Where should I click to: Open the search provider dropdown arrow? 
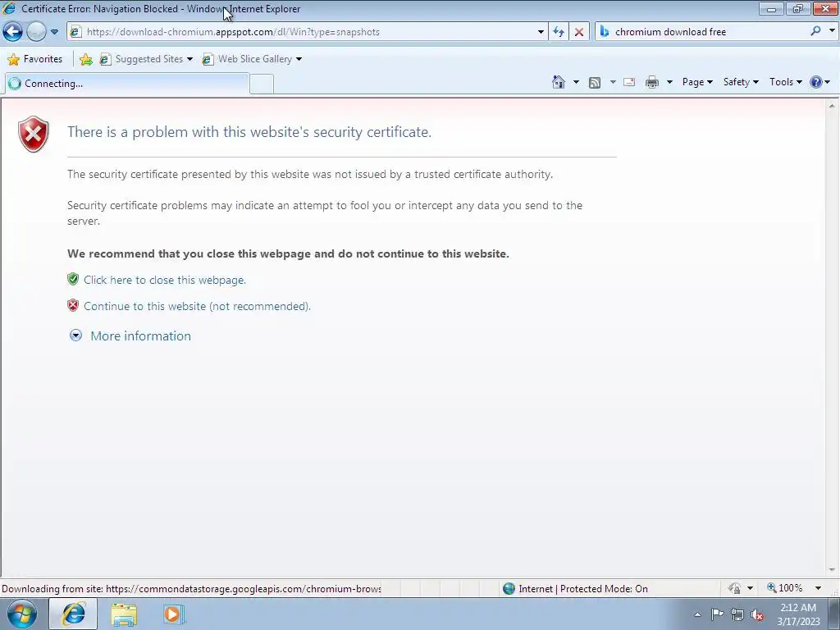coord(832,31)
